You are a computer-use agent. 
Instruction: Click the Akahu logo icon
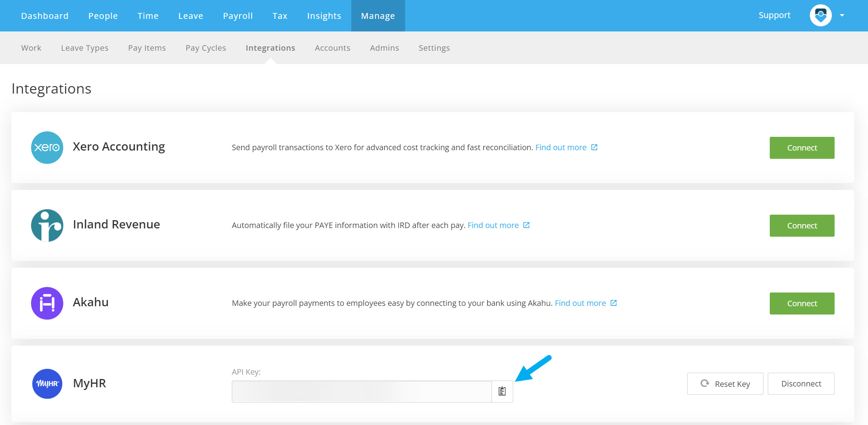pos(47,303)
